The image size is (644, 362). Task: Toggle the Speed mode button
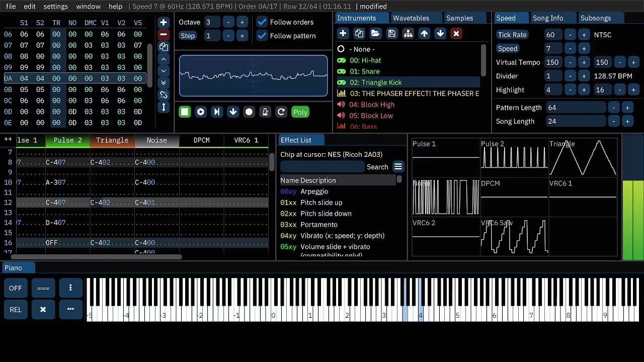pos(508,49)
